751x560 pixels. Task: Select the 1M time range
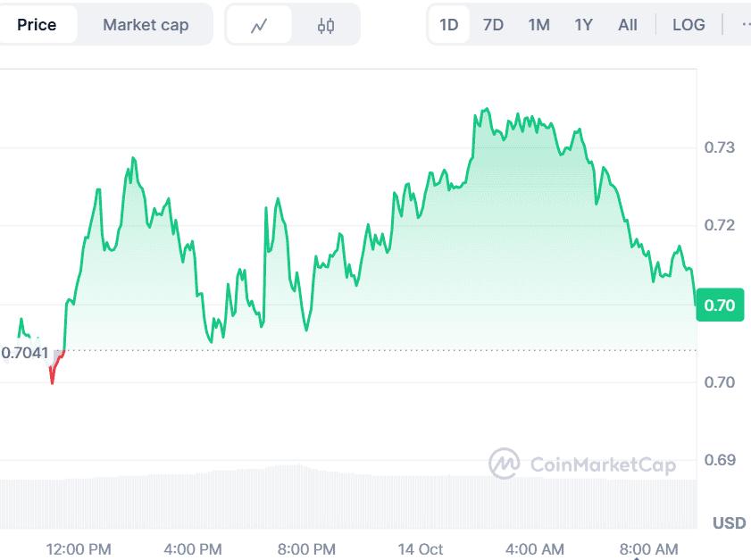[x=538, y=25]
